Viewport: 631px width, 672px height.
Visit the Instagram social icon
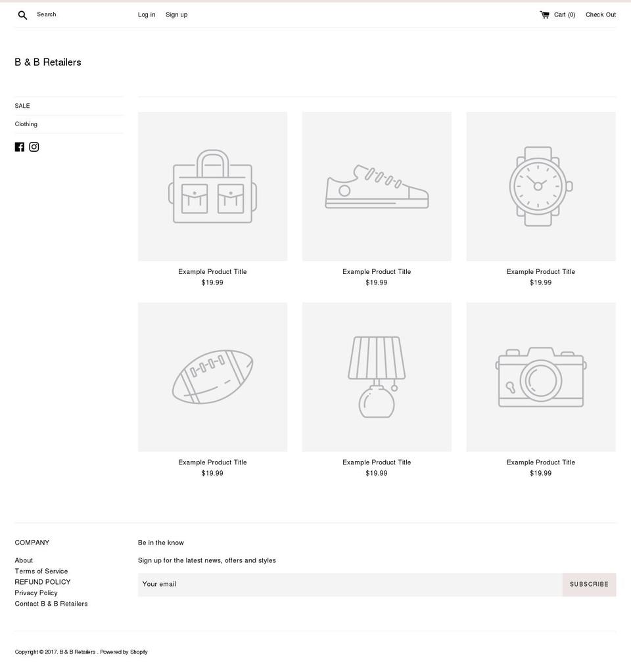point(34,146)
